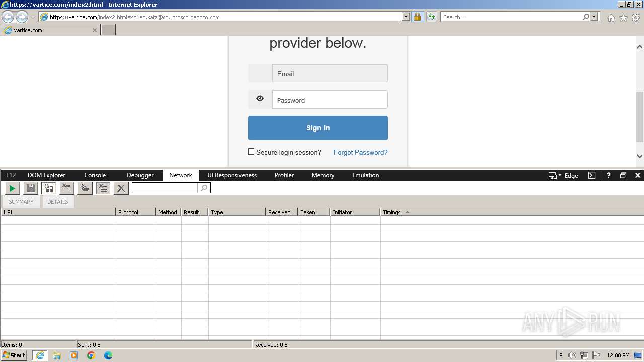Image resolution: width=644 pixels, height=362 pixels.
Task: Toggle clear entries on navigate icon
Action: [x=103, y=188]
